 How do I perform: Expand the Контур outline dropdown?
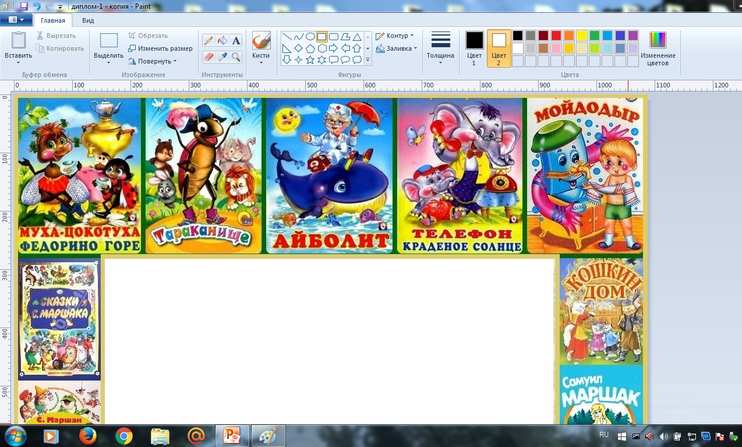[x=397, y=36]
